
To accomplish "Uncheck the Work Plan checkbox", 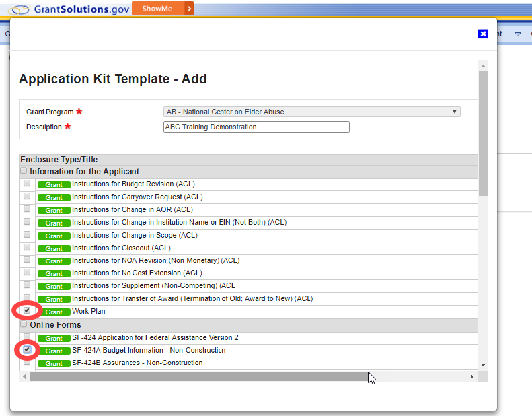I will (x=27, y=310).
